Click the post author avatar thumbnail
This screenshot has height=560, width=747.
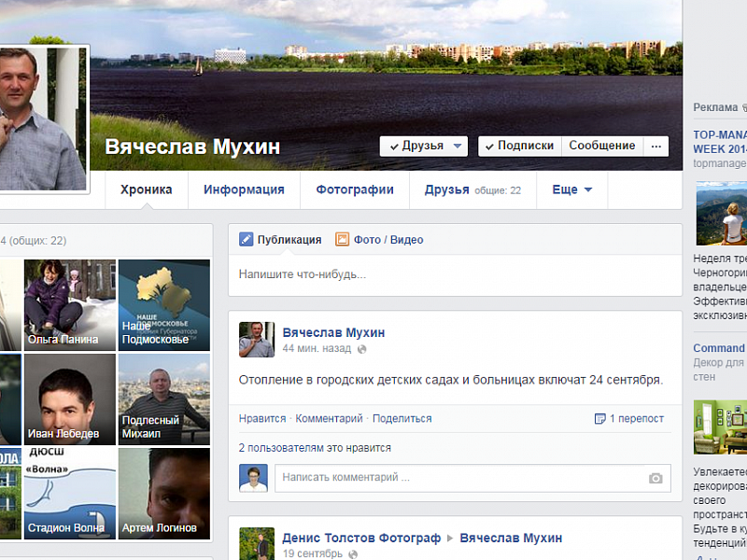pyautogui.click(x=257, y=340)
